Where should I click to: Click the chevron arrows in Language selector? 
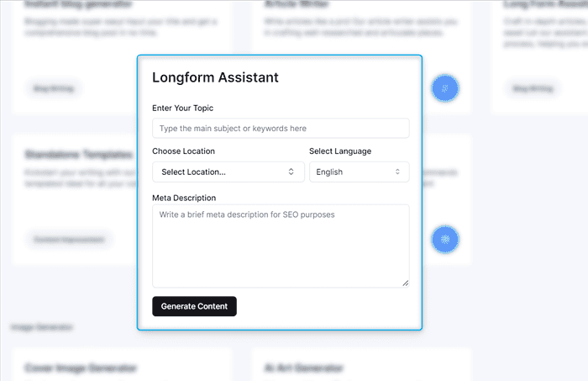point(397,172)
